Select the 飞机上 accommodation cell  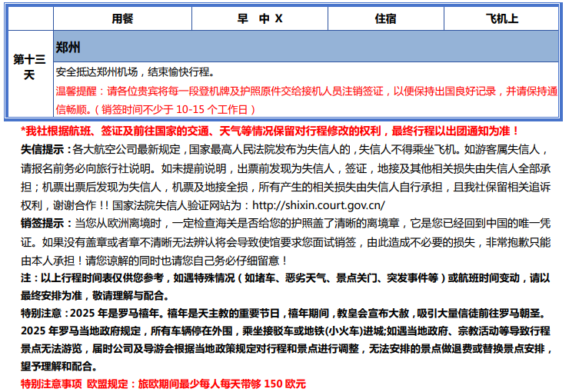tap(502, 18)
